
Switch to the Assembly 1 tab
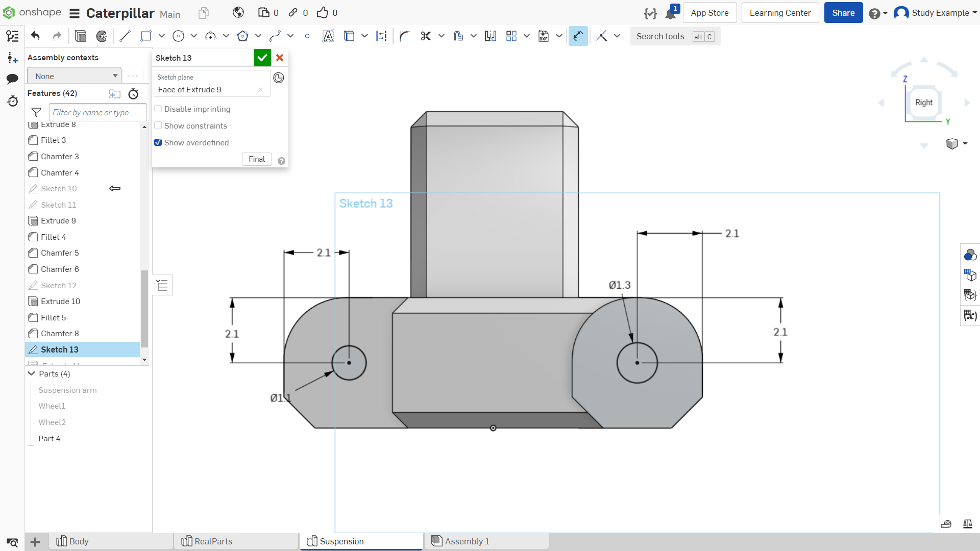click(486, 541)
